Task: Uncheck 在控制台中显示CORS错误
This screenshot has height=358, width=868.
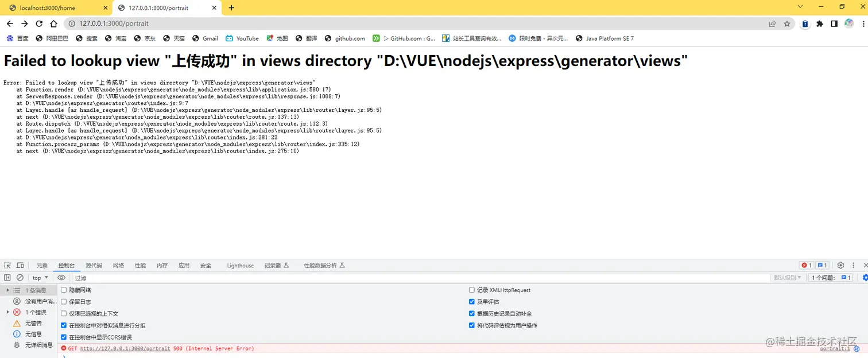Action: pyautogui.click(x=64, y=337)
